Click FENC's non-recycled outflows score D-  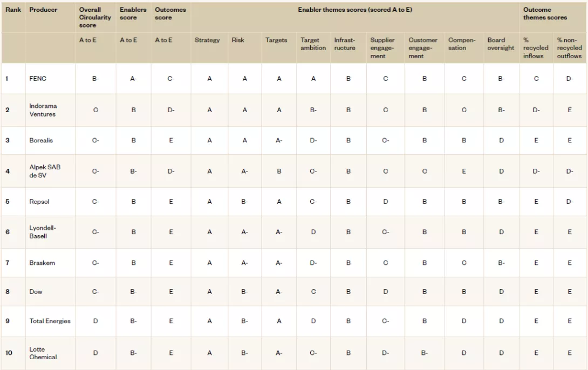[570, 79]
